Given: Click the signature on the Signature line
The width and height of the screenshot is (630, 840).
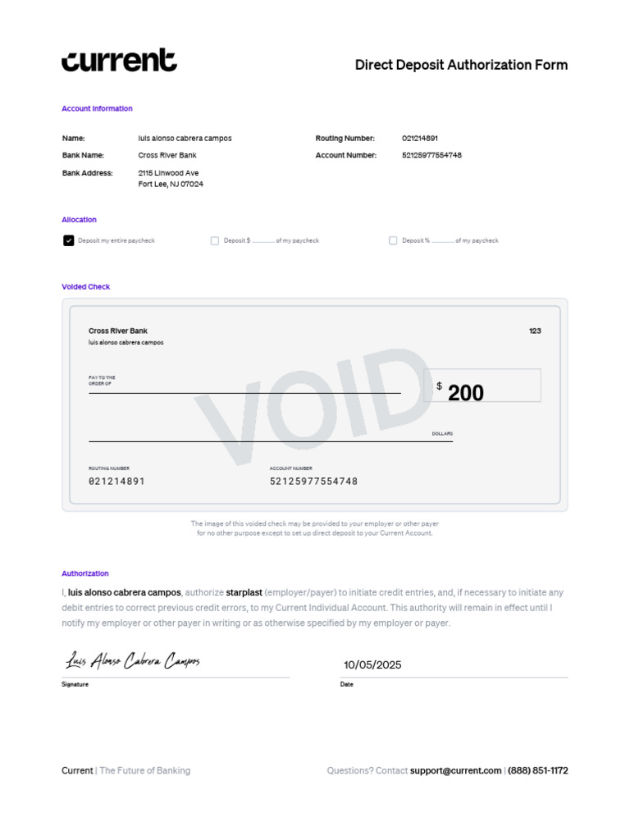Looking at the screenshot, I should 132,660.
